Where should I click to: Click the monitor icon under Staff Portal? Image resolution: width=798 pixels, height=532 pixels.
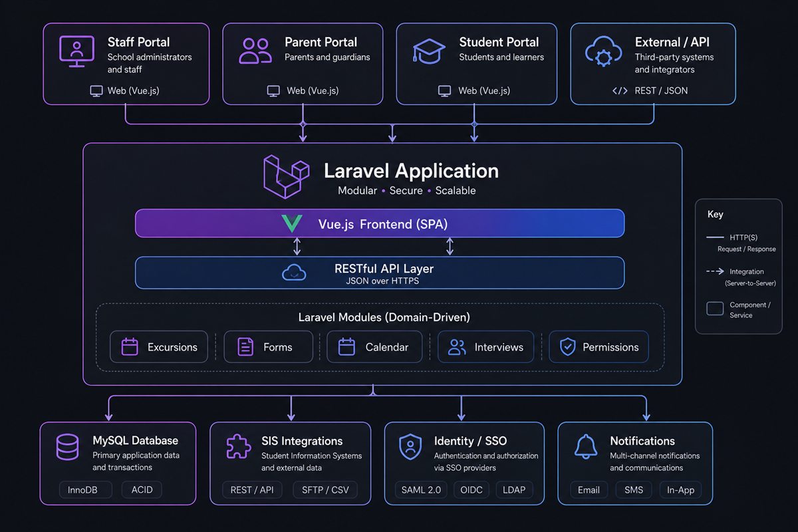(x=96, y=90)
